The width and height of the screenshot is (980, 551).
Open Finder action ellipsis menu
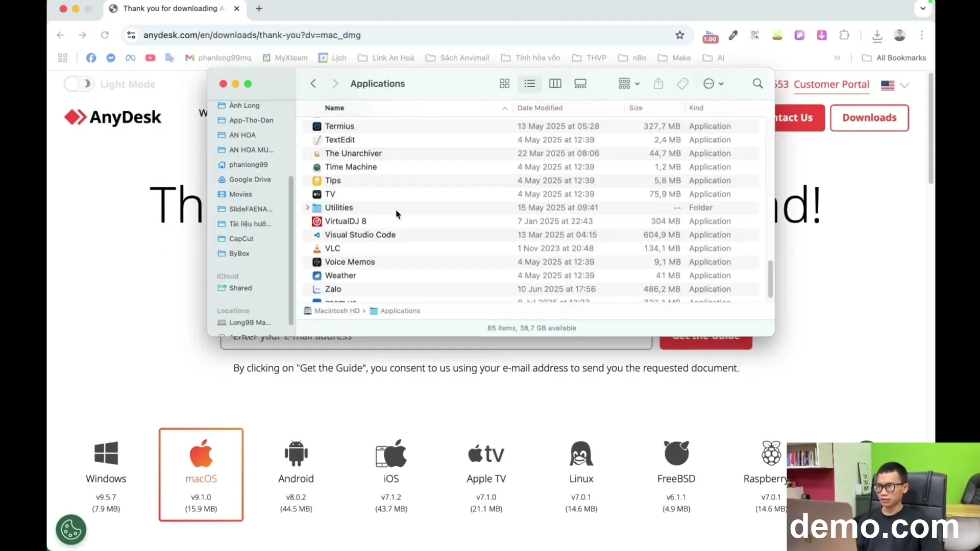[713, 84]
